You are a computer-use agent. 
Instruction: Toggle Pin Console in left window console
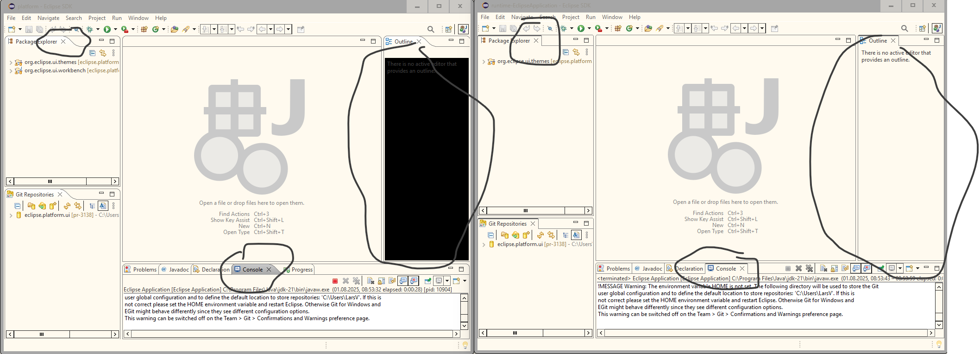tap(427, 281)
